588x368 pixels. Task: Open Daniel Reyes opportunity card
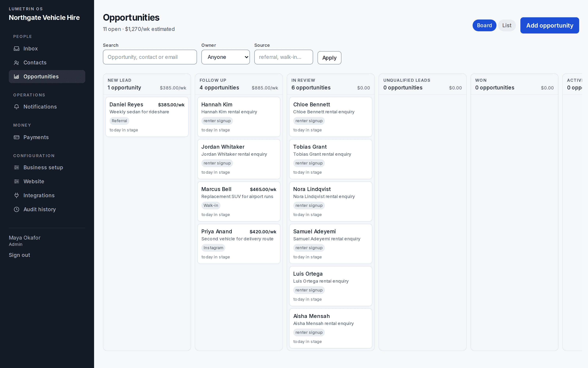(147, 117)
